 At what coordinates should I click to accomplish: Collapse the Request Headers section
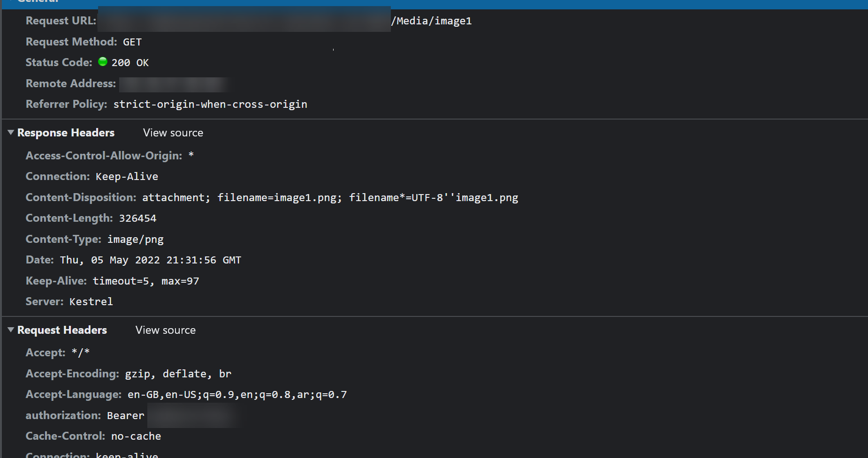(x=10, y=330)
